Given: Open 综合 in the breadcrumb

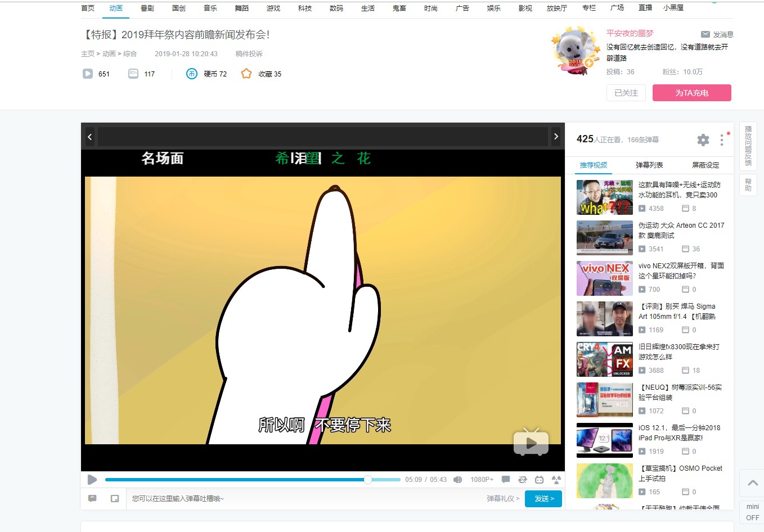Looking at the screenshot, I should click(130, 54).
